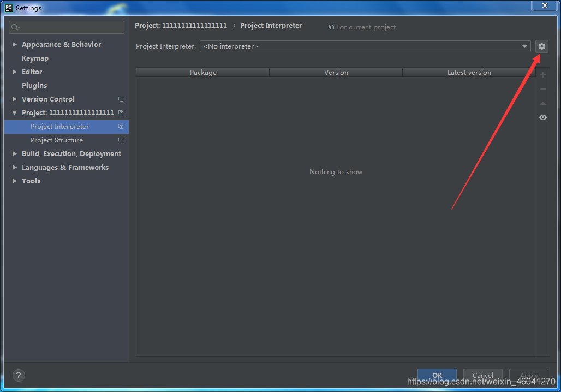Select Project Structure page

click(57, 140)
